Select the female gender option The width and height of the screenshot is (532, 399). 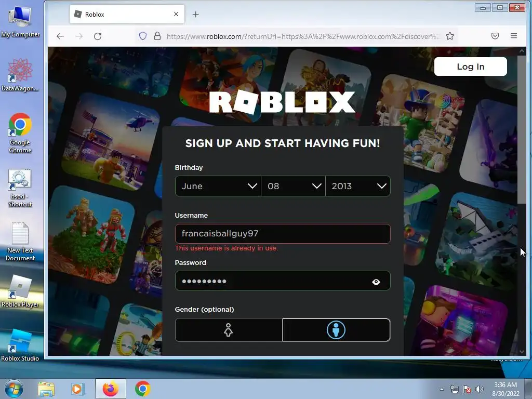(x=229, y=330)
